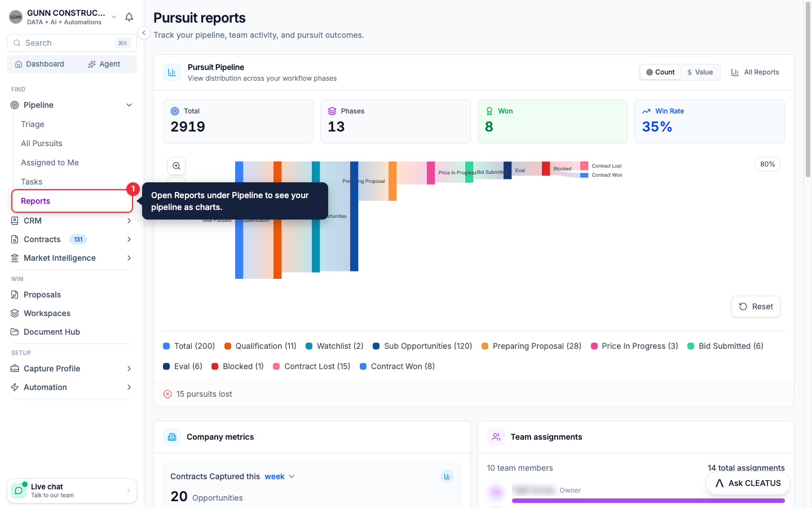812x508 pixels.
Task: Toggle Bid Submitted legend entry
Action: click(x=725, y=346)
